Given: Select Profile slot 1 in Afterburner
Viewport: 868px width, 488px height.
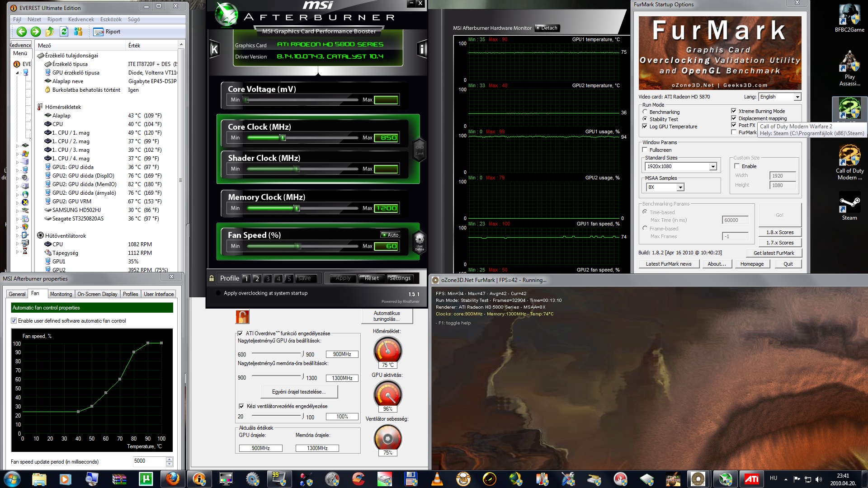Looking at the screenshot, I should pyautogui.click(x=246, y=278).
